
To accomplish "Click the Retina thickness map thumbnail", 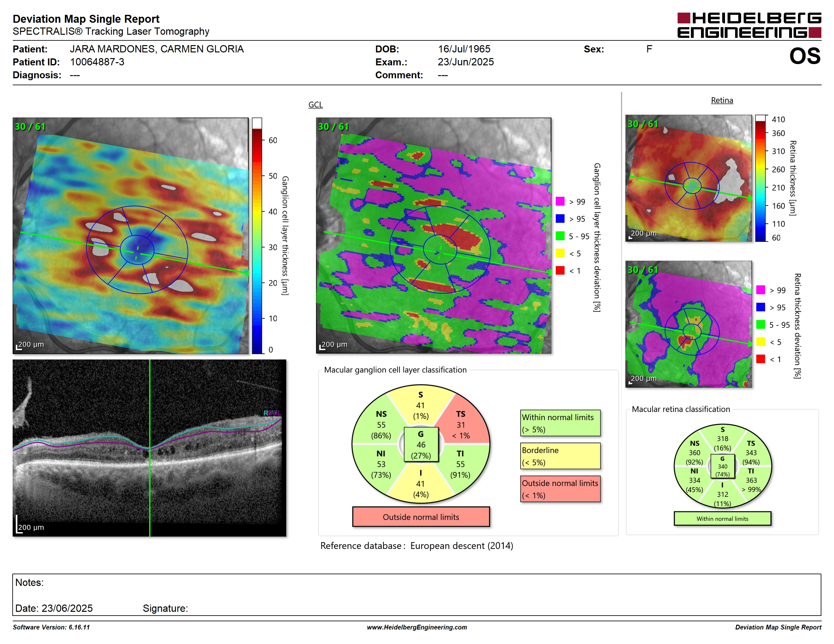I will click(x=688, y=178).
